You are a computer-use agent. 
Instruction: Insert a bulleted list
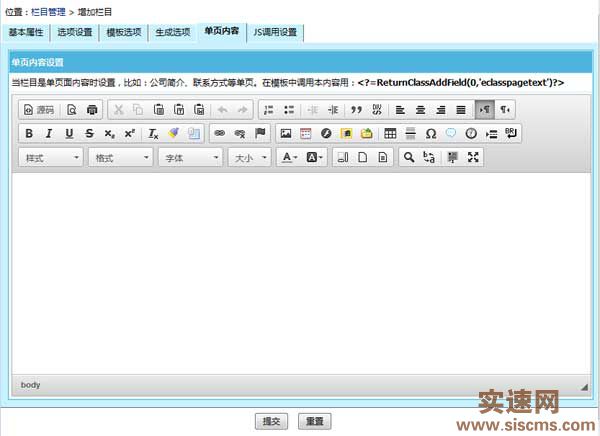(289, 110)
